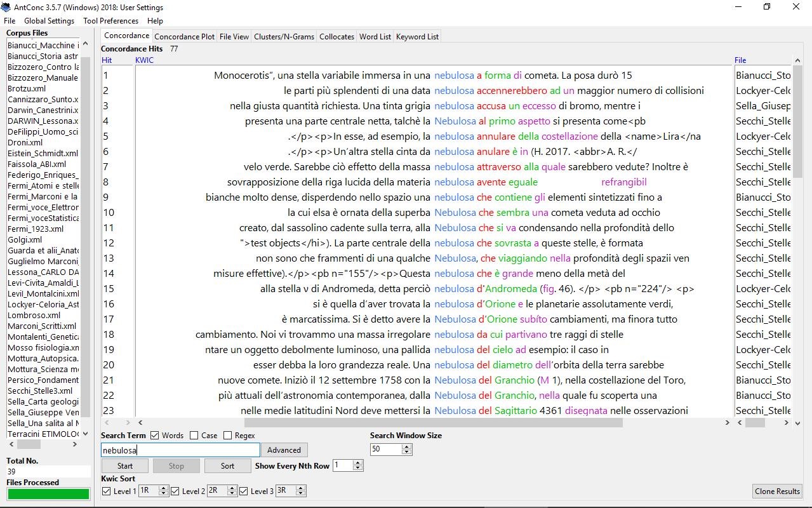812x508 pixels.
Task: Select Lombroso.xml in the corpus list
Action: (x=34, y=316)
